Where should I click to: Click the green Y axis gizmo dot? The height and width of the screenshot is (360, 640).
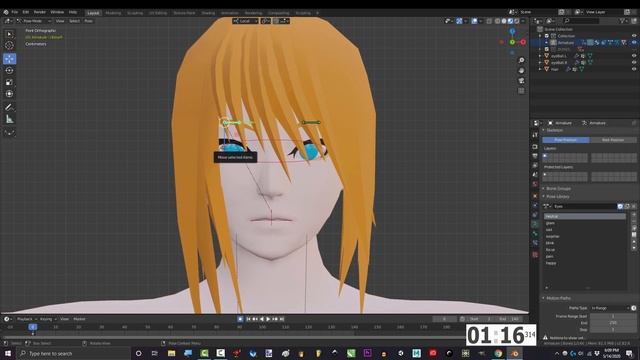pyautogui.click(x=512, y=42)
